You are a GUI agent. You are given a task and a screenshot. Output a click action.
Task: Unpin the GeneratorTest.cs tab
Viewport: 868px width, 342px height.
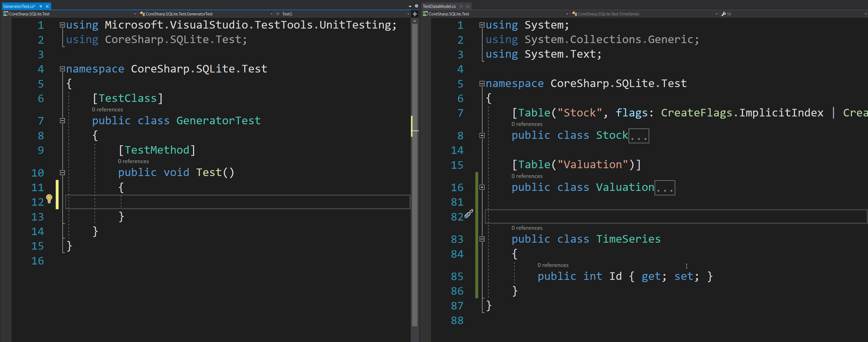tap(41, 6)
